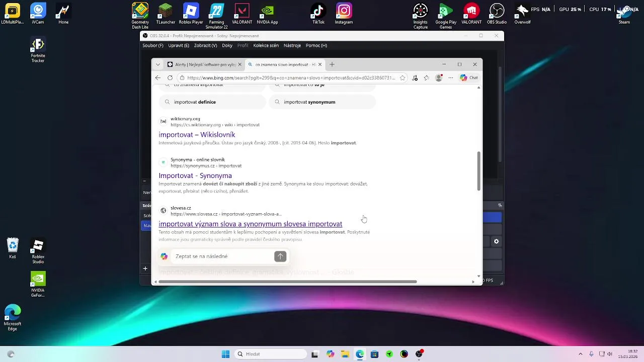Open the LDMultiPlayer desktop icon
This screenshot has width=644, height=362.
click(x=13, y=14)
